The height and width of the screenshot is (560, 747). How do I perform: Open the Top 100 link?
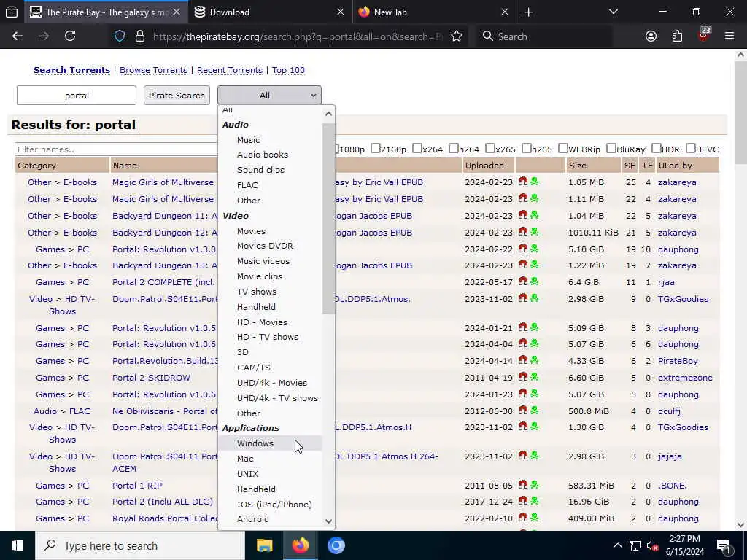pyautogui.click(x=288, y=70)
